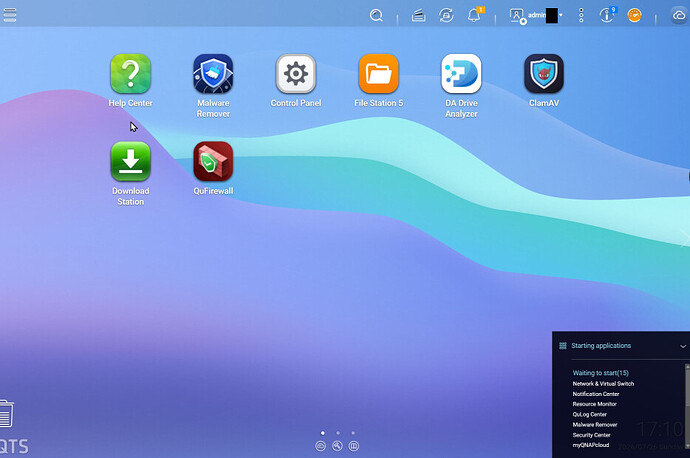This screenshot has height=458, width=690.
Task: Click the admin user avatar icon
Action: click(517, 16)
